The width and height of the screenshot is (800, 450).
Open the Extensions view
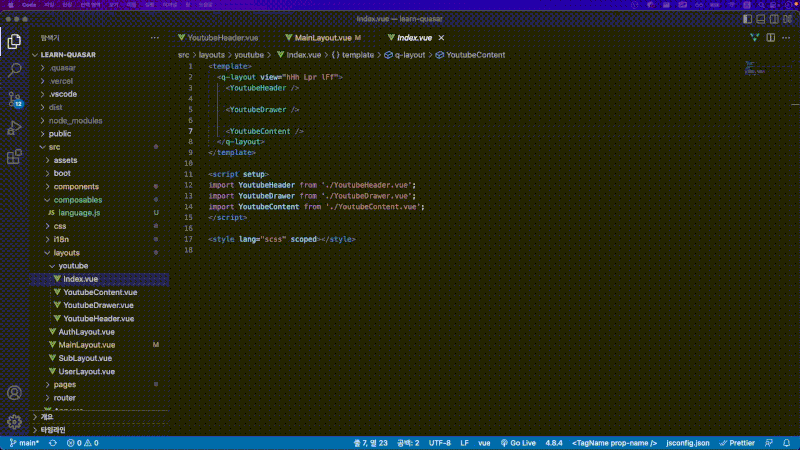click(x=14, y=157)
